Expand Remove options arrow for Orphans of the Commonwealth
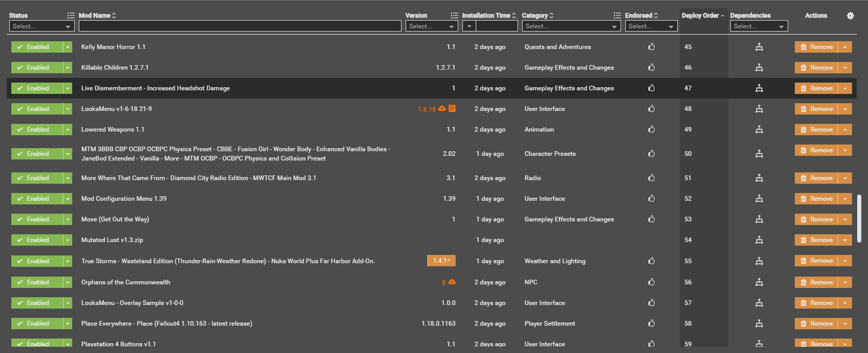The width and height of the screenshot is (868, 353). [x=845, y=282]
